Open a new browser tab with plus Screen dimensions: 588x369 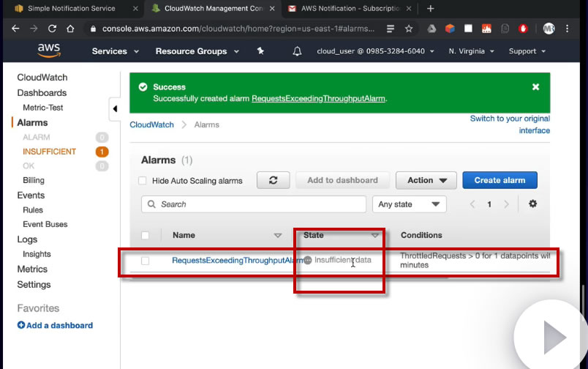click(x=430, y=9)
